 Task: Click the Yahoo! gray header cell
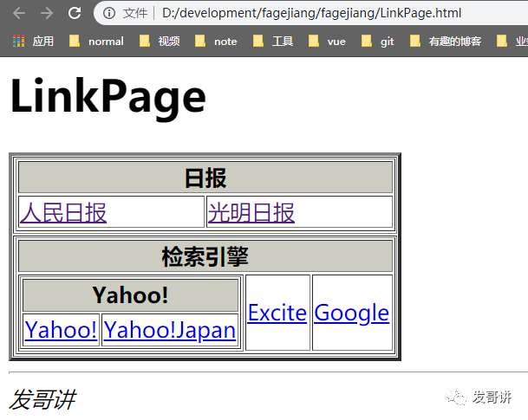pyautogui.click(x=131, y=295)
